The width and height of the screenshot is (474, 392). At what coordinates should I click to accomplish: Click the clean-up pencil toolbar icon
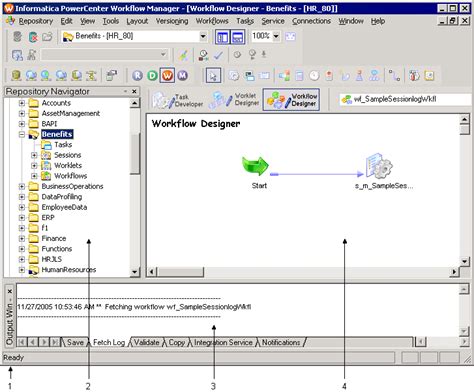pos(183,55)
